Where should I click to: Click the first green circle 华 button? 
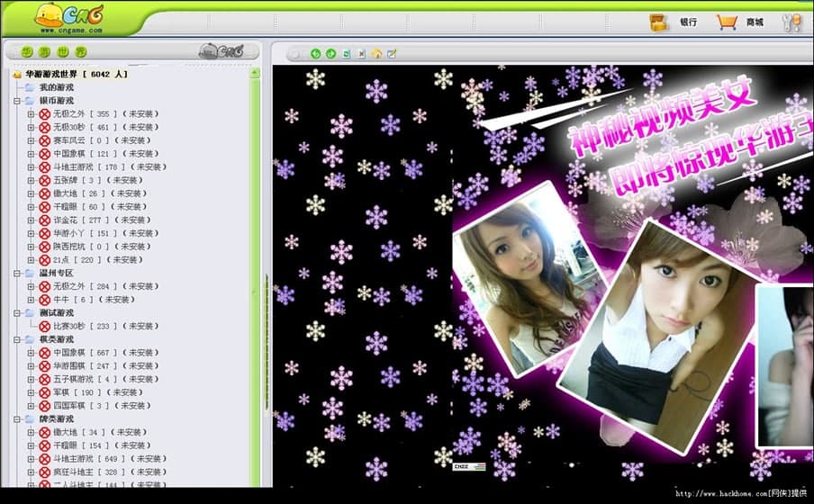tap(27, 52)
